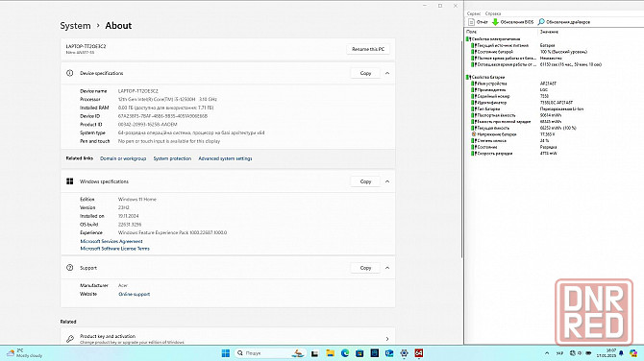This screenshot has width=644, height=361.
Task: Select the OS build value text
Action: click(130, 225)
